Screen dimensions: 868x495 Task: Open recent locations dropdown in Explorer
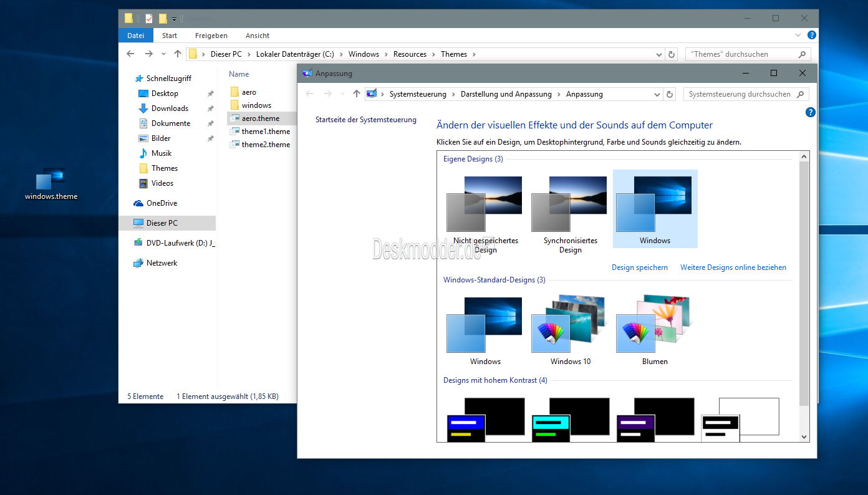[x=163, y=54]
